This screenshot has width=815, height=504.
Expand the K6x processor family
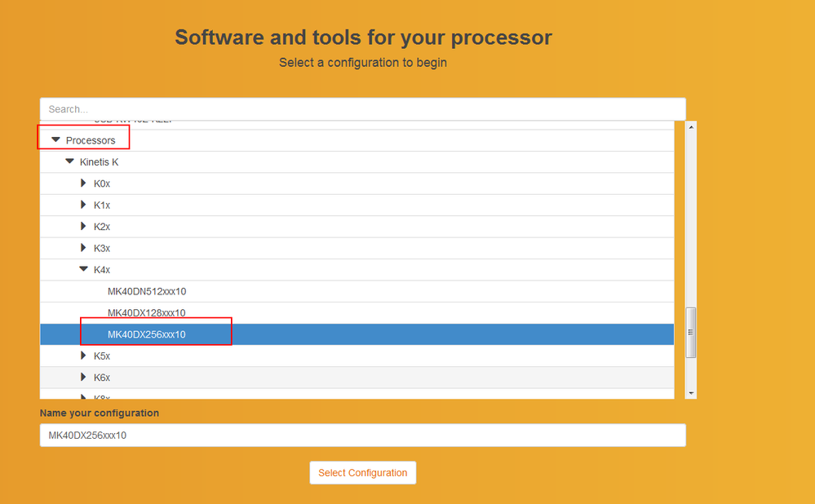pyautogui.click(x=83, y=377)
